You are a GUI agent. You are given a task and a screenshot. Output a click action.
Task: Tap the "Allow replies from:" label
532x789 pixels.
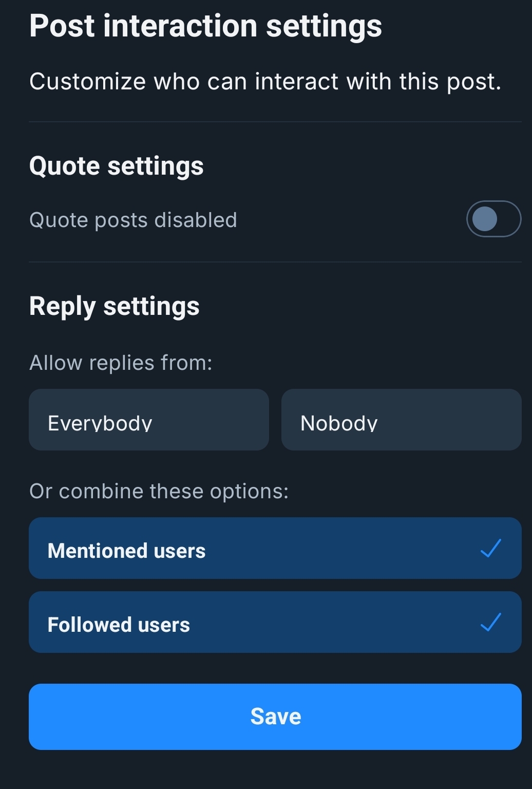[121, 363]
